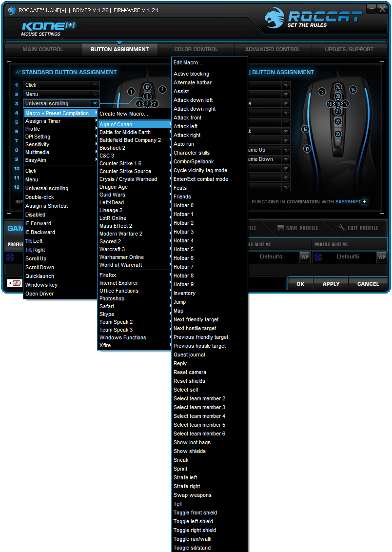Select EasyShift button marker 18

330,104
